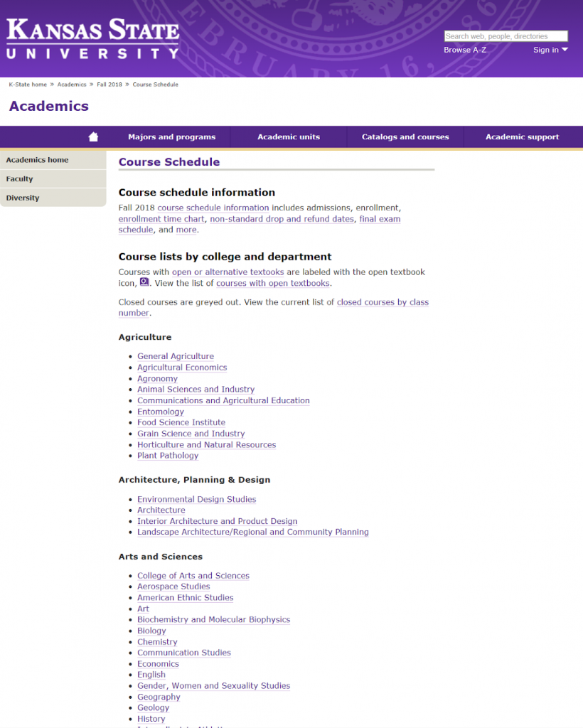
Task: Open Entomology course list
Action: [x=161, y=412]
